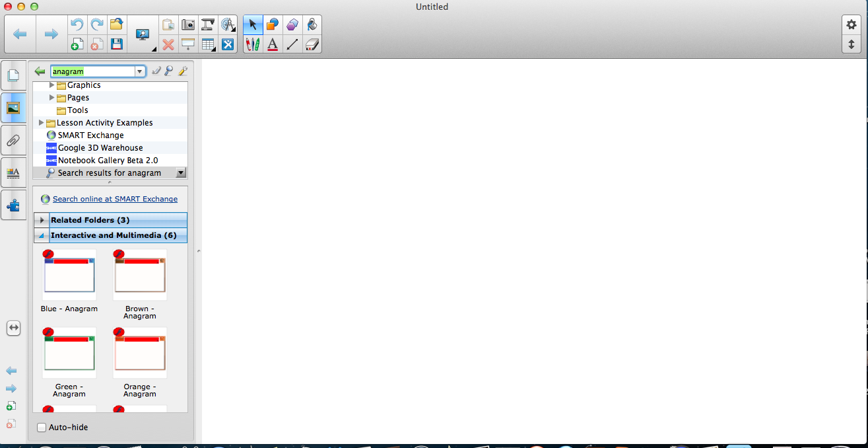Start screen capture with camera icon
The height and width of the screenshot is (448, 868).
(x=188, y=24)
